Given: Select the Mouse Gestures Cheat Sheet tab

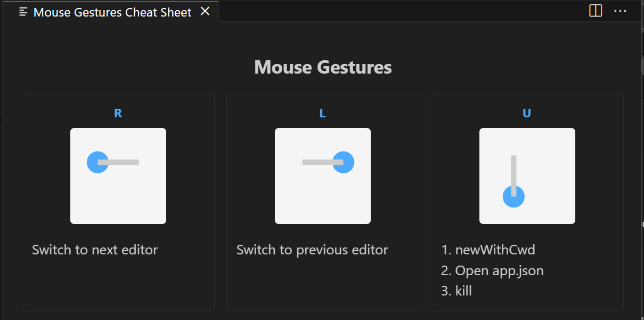Looking at the screenshot, I should [x=112, y=12].
